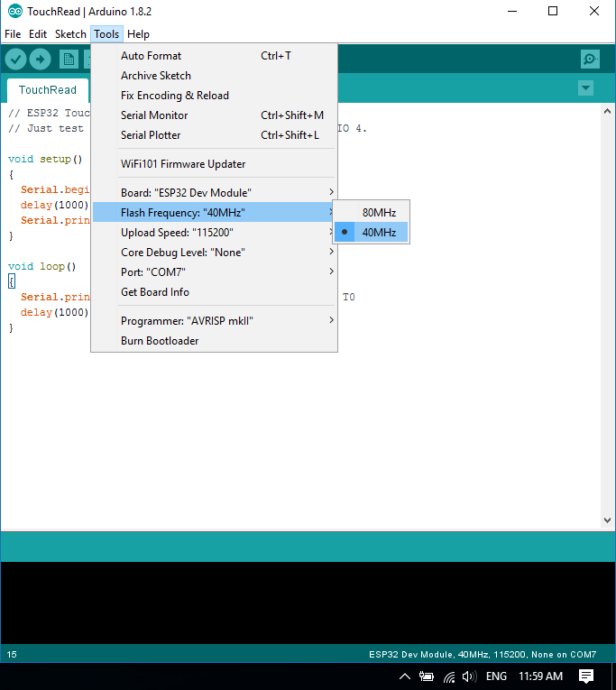Expand the Board "ESP32 Dev Module" submenu
Image resolution: width=616 pixels, height=690 pixels.
pyautogui.click(x=215, y=193)
